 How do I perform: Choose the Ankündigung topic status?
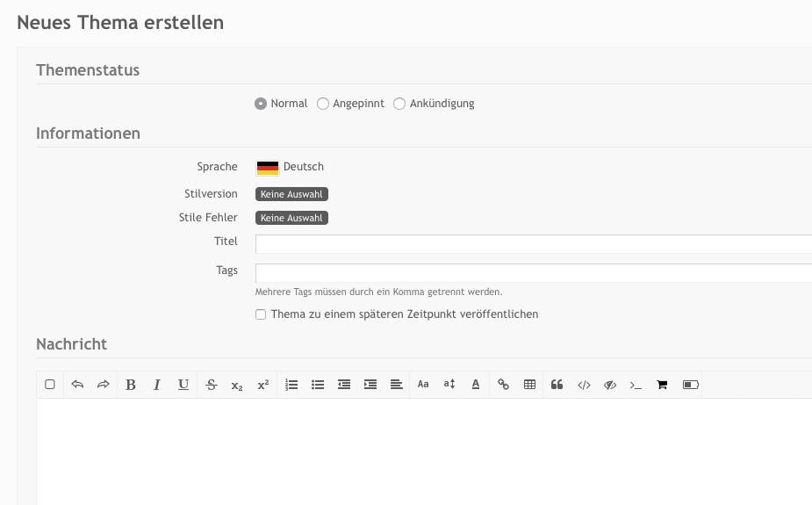[x=399, y=104]
